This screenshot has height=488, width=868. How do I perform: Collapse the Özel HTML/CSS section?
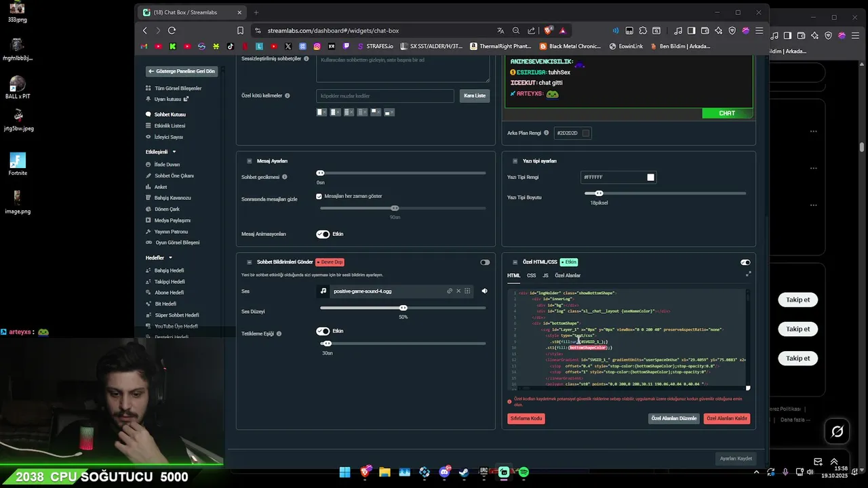[x=515, y=262]
